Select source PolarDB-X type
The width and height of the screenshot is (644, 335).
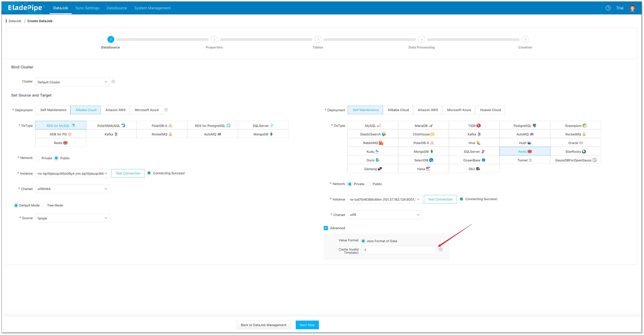[162, 126]
